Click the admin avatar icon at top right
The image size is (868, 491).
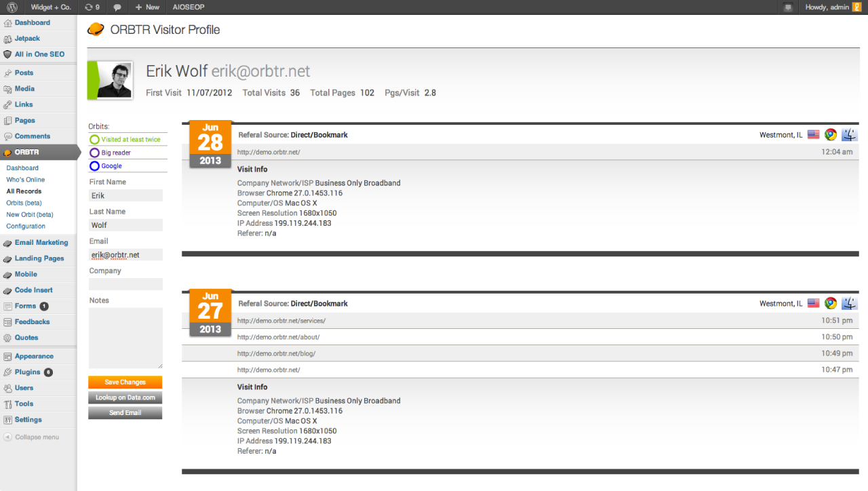[x=856, y=7]
